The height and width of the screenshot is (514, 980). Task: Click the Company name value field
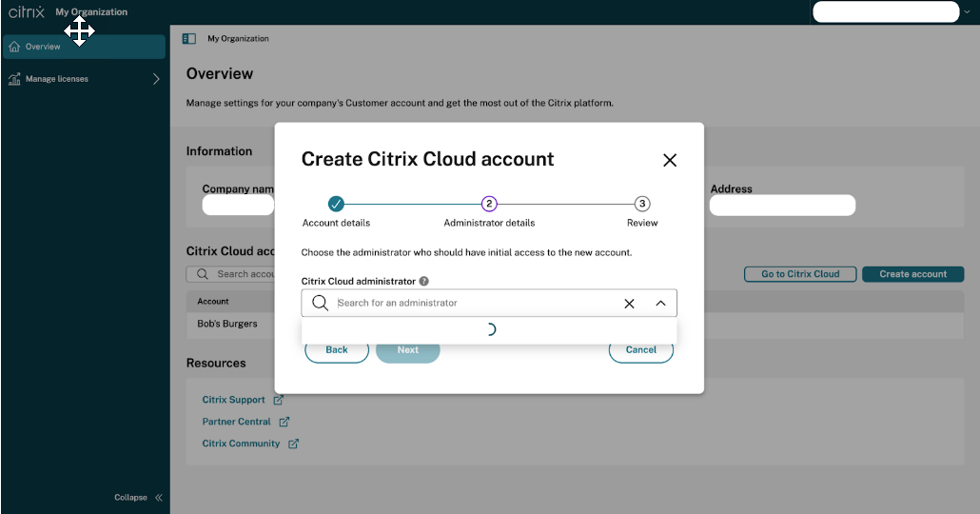coord(238,205)
